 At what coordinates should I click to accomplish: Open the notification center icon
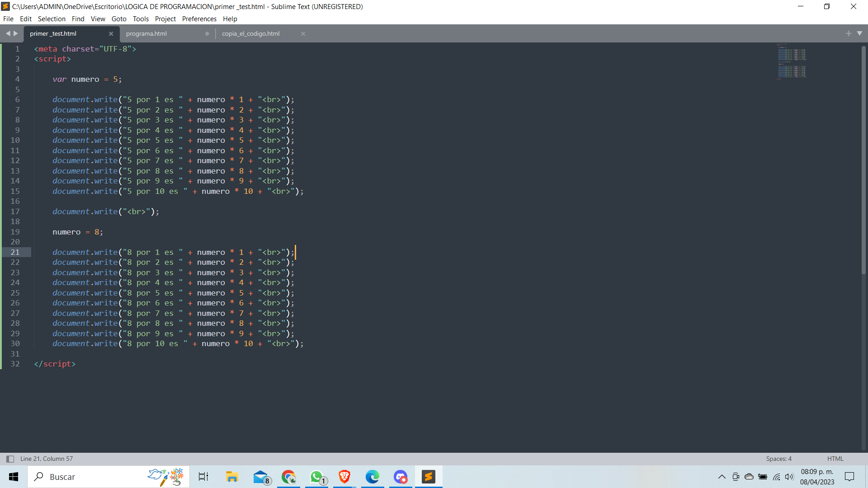[x=849, y=477]
